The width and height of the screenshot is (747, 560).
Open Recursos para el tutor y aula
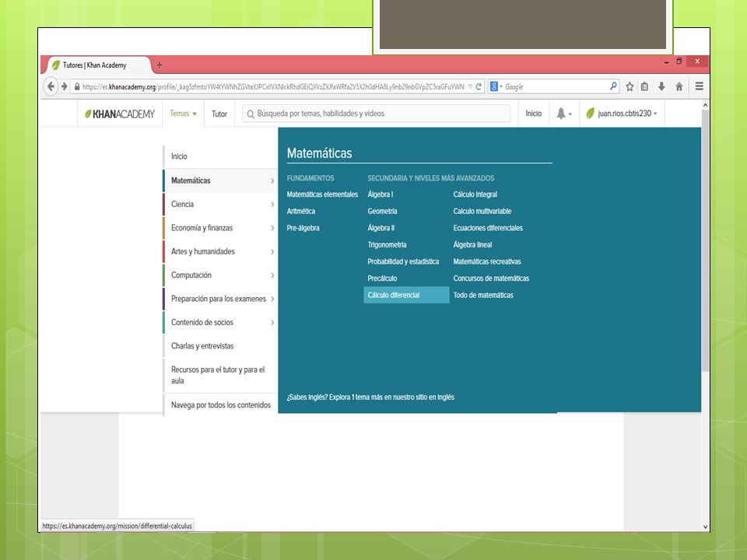tap(220, 375)
